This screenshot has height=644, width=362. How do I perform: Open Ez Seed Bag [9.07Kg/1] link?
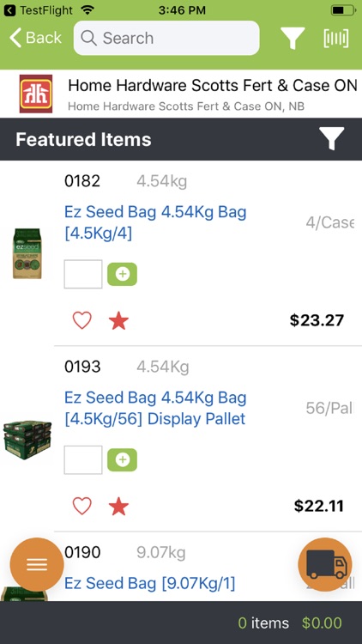click(150, 583)
